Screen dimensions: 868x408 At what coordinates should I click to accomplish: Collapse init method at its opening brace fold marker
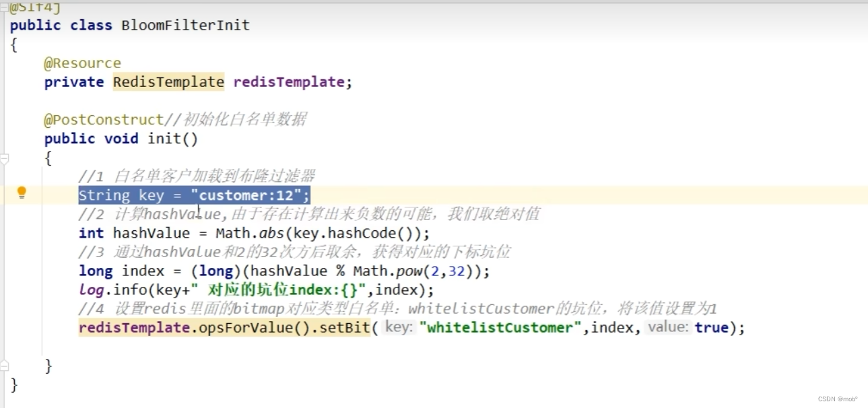pyautogui.click(x=5, y=159)
